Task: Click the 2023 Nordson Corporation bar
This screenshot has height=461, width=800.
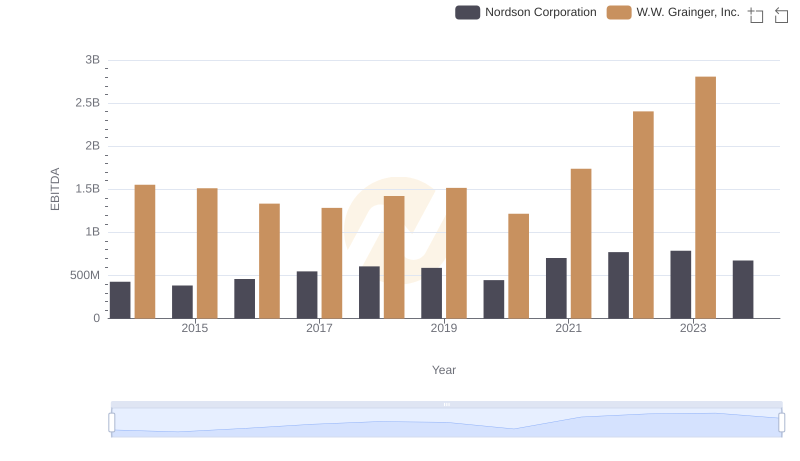Action: click(x=681, y=285)
